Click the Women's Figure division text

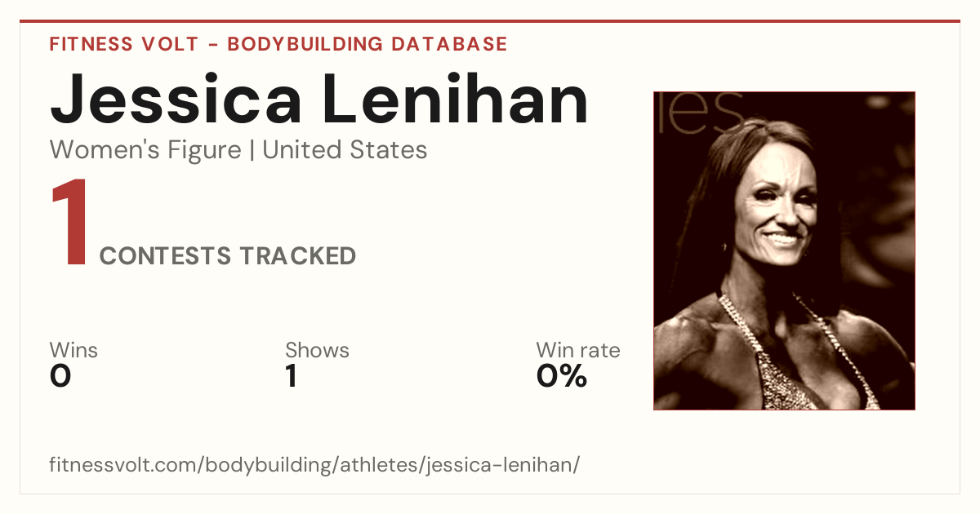coord(145,150)
